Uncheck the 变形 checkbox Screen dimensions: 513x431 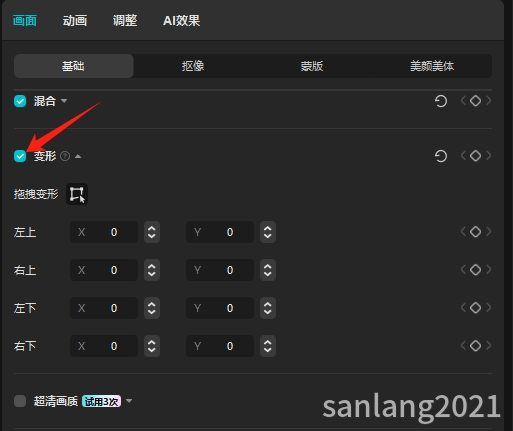pos(20,156)
